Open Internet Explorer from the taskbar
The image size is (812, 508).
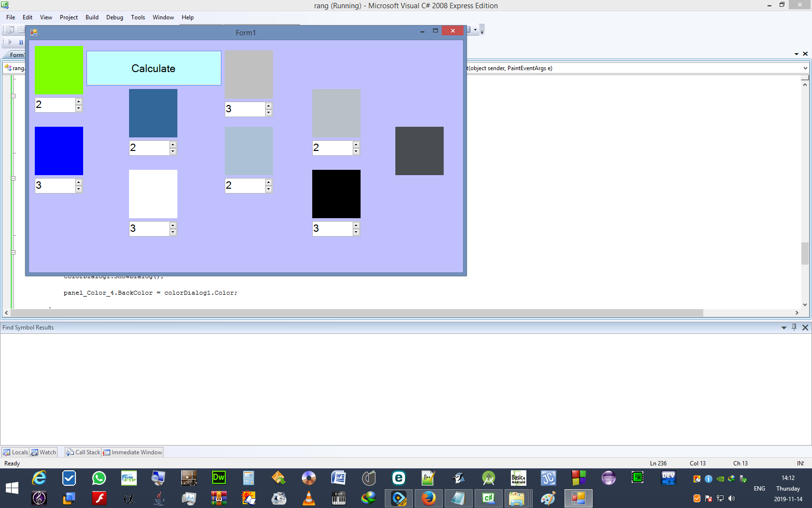tap(39, 478)
